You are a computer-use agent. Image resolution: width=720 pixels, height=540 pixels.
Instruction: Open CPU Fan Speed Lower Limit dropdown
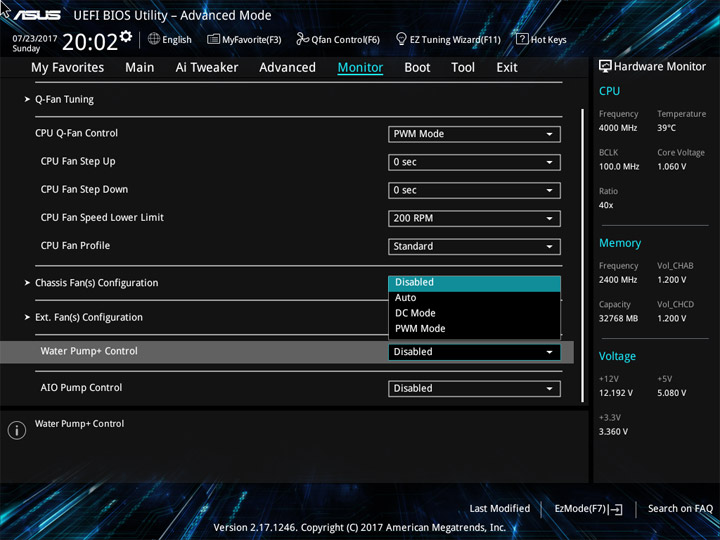tap(474, 218)
